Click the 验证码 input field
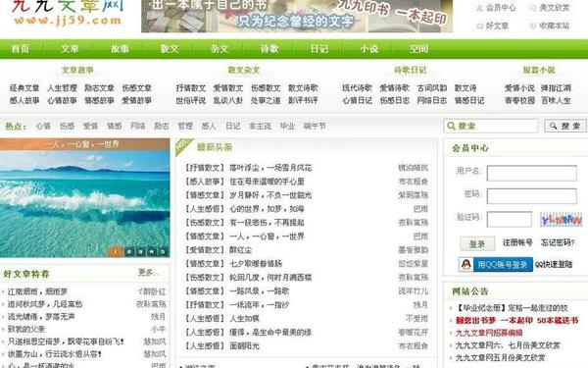This screenshot has height=368, width=588. tap(510, 219)
